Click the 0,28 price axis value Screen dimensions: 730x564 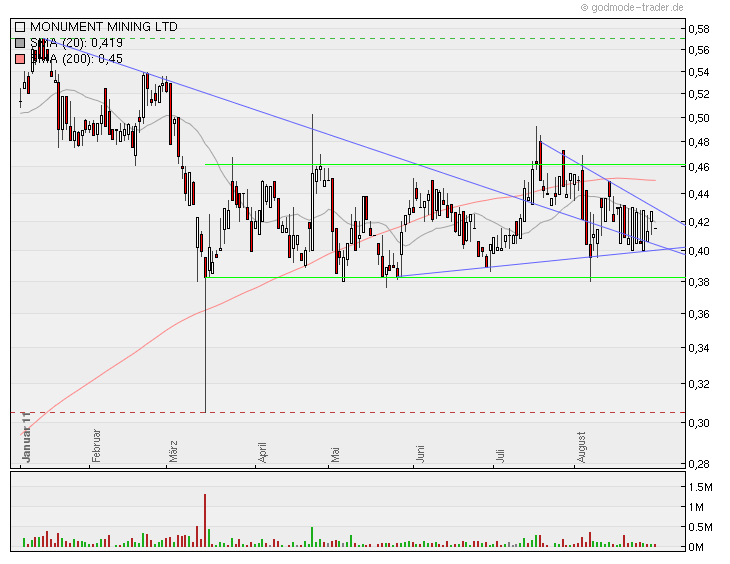(x=699, y=464)
